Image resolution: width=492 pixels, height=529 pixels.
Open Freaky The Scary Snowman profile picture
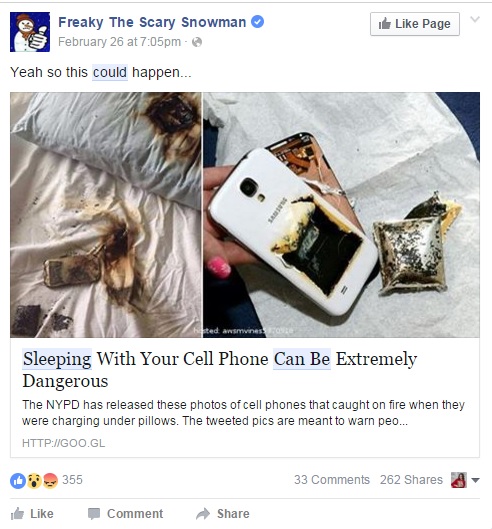pyautogui.click(x=30, y=32)
